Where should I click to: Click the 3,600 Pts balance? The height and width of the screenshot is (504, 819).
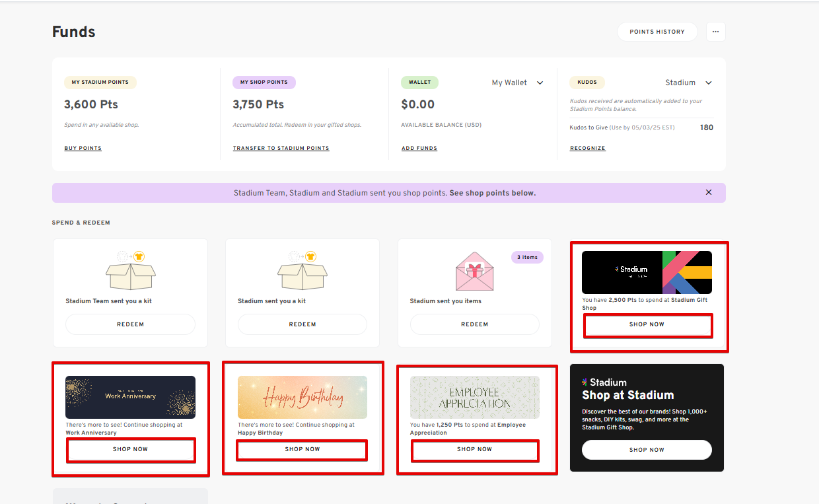(x=91, y=104)
